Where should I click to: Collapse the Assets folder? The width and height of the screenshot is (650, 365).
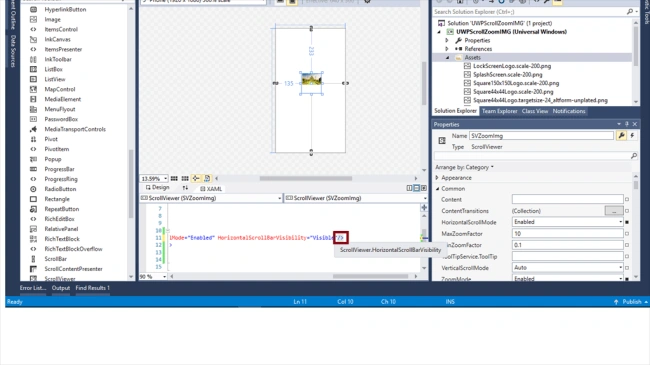click(447, 58)
